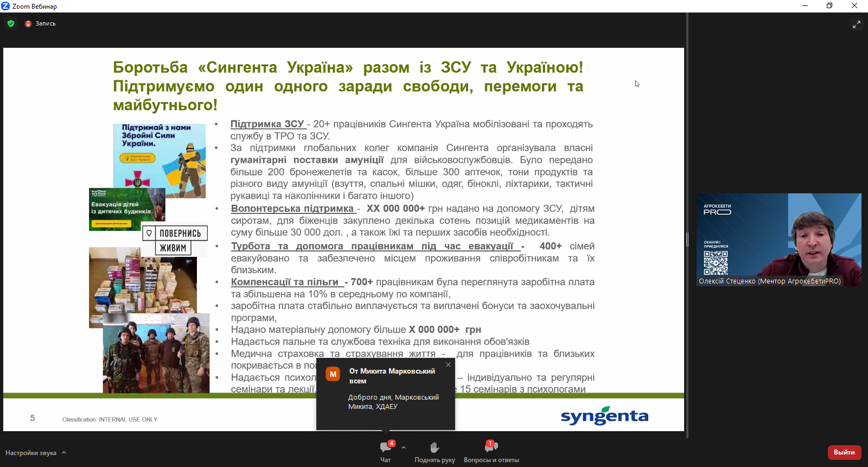
Task: Open chat message from Микита Марковський
Action: 386,394
